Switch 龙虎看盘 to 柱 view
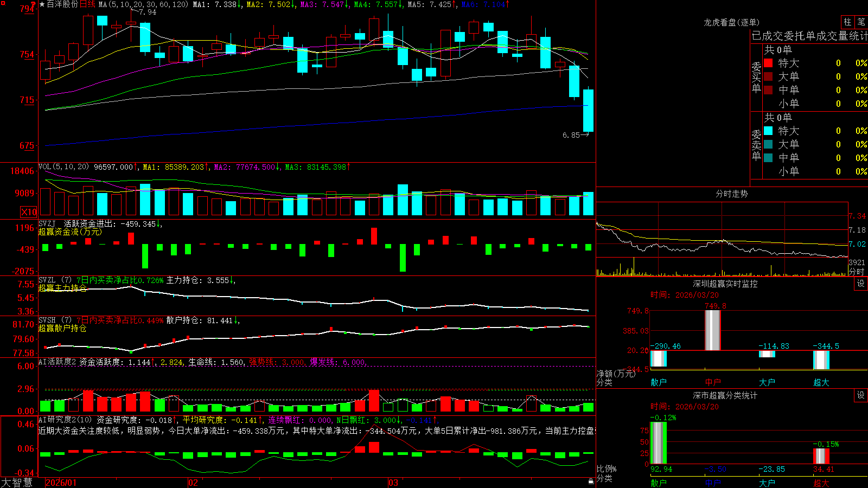Image resolution: width=868 pixels, height=488 pixels. click(847, 22)
